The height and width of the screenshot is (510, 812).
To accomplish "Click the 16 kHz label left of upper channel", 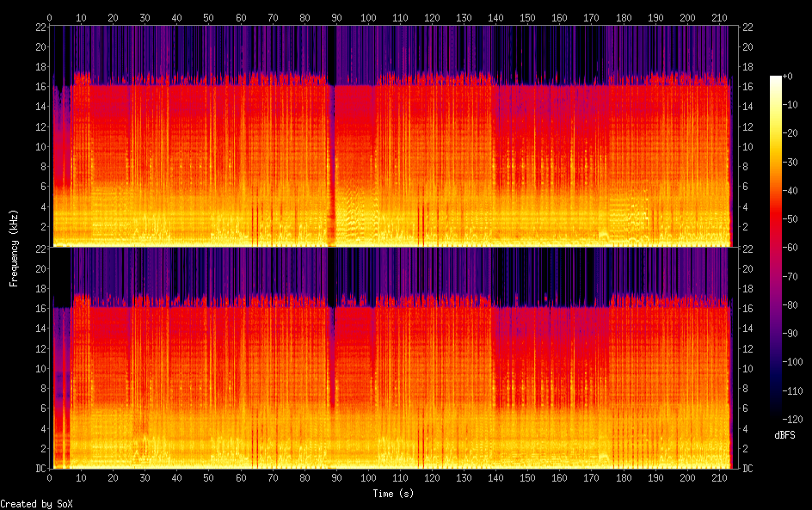I will pos(39,87).
